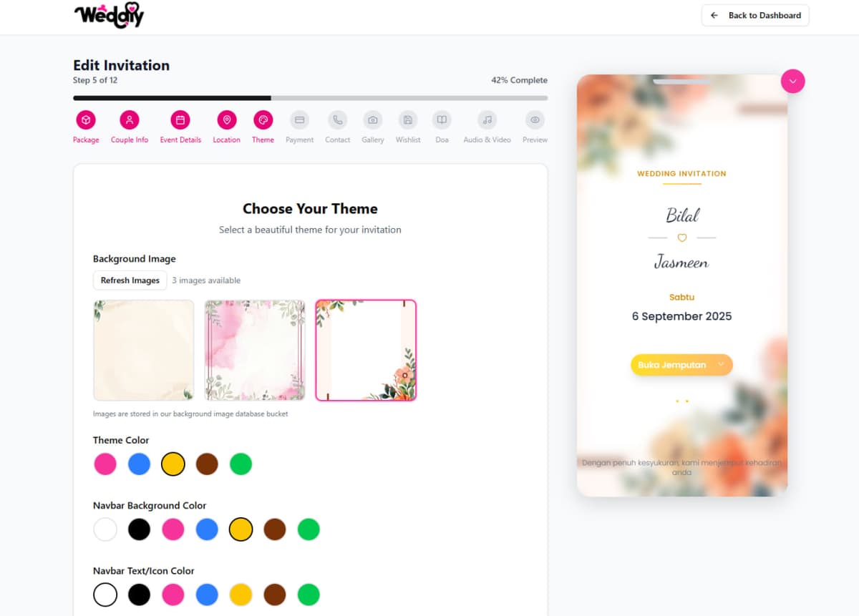This screenshot has width=859, height=616.
Task: Open the Gallery camera step icon
Action: [x=372, y=120]
